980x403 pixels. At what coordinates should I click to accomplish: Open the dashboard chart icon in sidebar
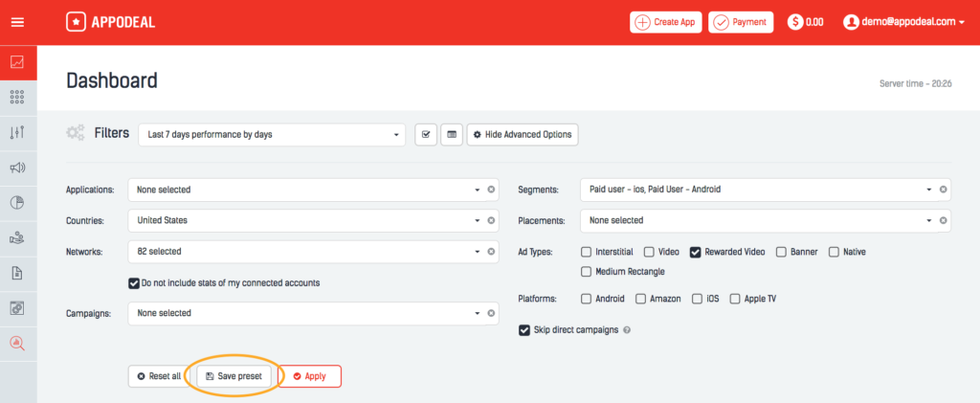pos(17,62)
